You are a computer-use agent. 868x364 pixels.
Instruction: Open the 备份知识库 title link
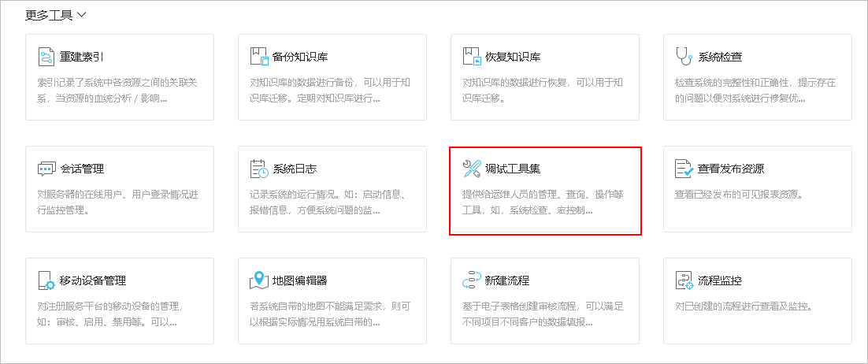click(x=299, y=57)
